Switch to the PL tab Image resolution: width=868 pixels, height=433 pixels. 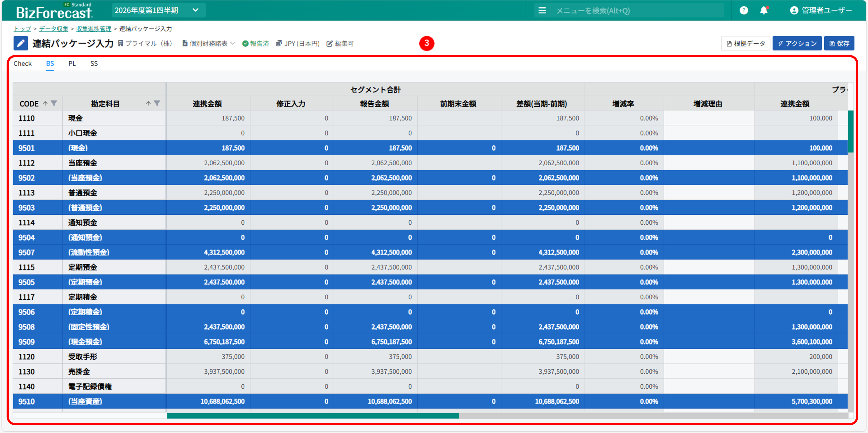[72, 64]
